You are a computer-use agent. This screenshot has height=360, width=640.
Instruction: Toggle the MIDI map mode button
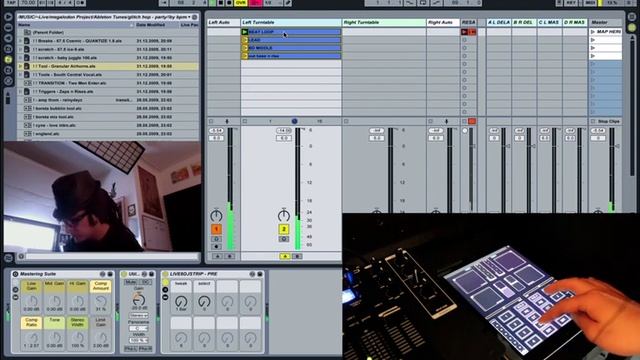[590, 2]
